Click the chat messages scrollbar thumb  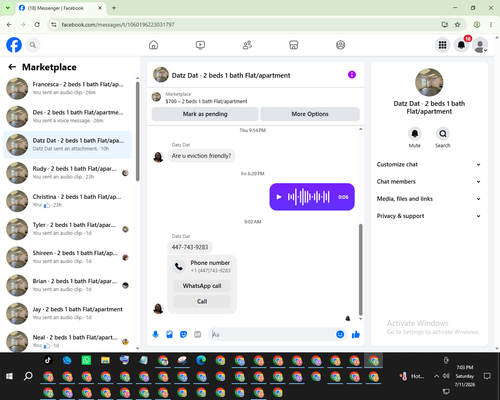tap(360, 270)
